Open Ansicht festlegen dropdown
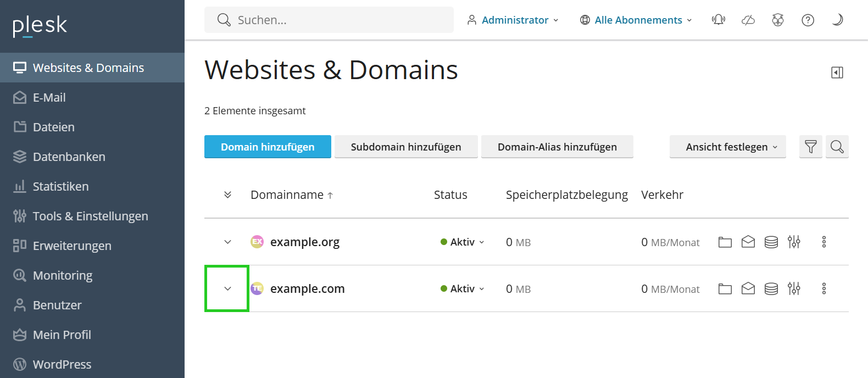This screenshot has height=378, width=868. [727, 147]
